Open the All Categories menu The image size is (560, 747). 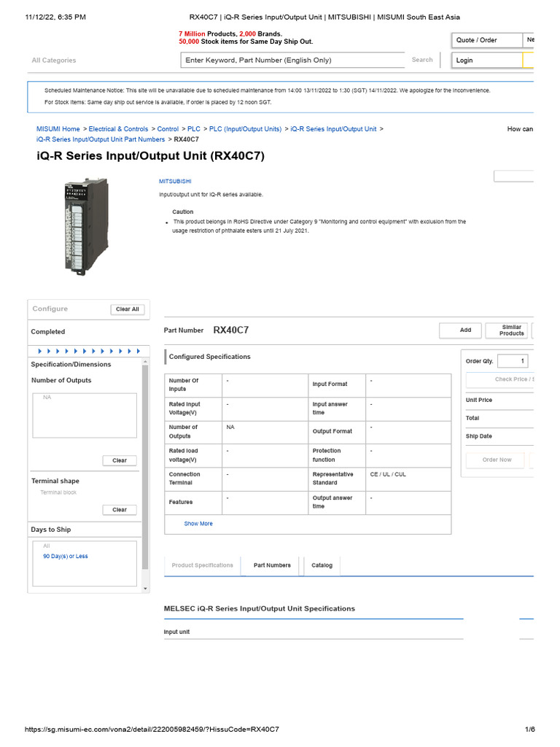53,61
